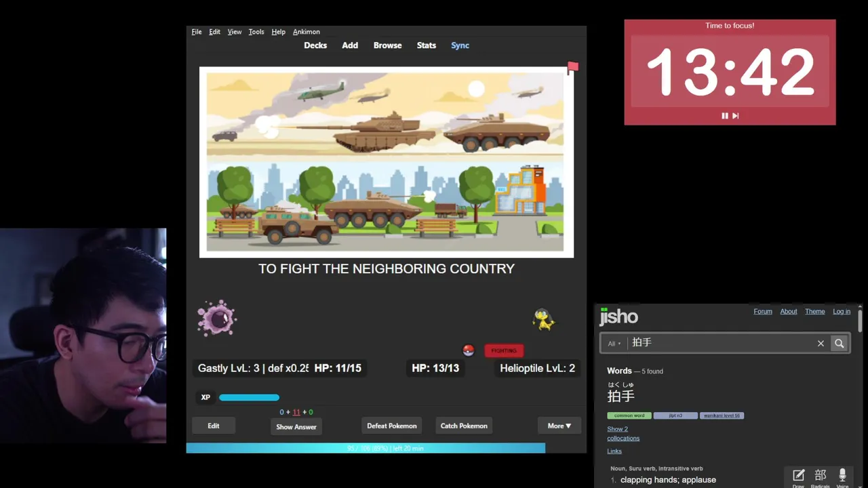Click the 13:42 focus timer display

pos(730,72)
